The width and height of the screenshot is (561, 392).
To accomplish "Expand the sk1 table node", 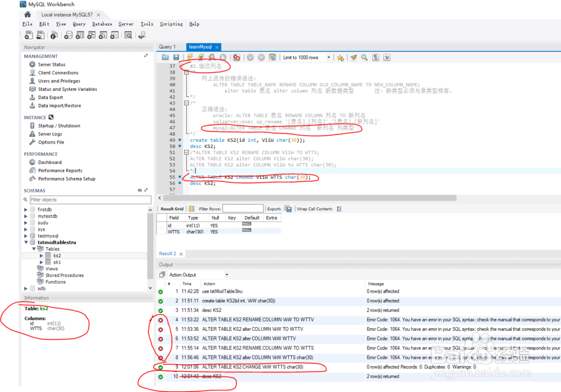I will pos(42,262).
